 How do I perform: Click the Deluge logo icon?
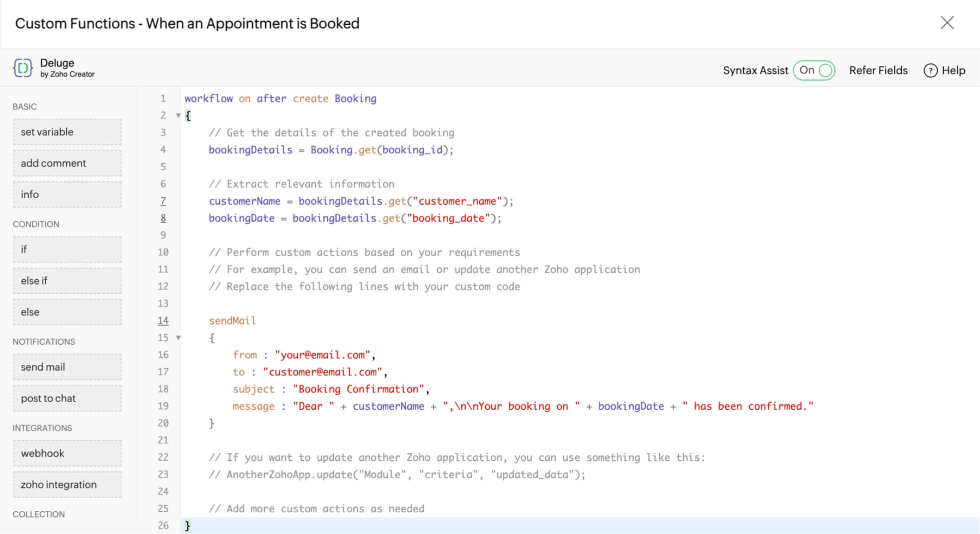click(23, 68)
